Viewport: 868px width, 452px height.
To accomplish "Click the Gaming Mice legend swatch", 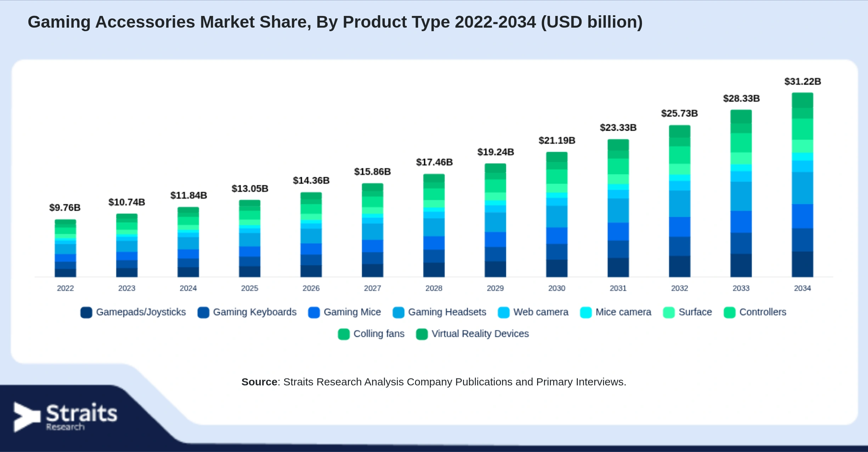I will (314, 312).
